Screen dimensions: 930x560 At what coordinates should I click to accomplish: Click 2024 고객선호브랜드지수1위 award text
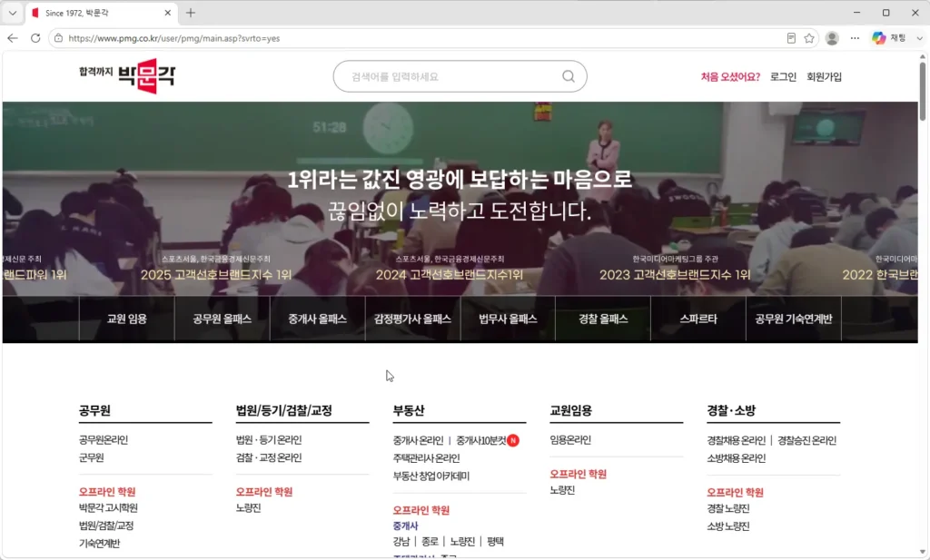point(449,275)
